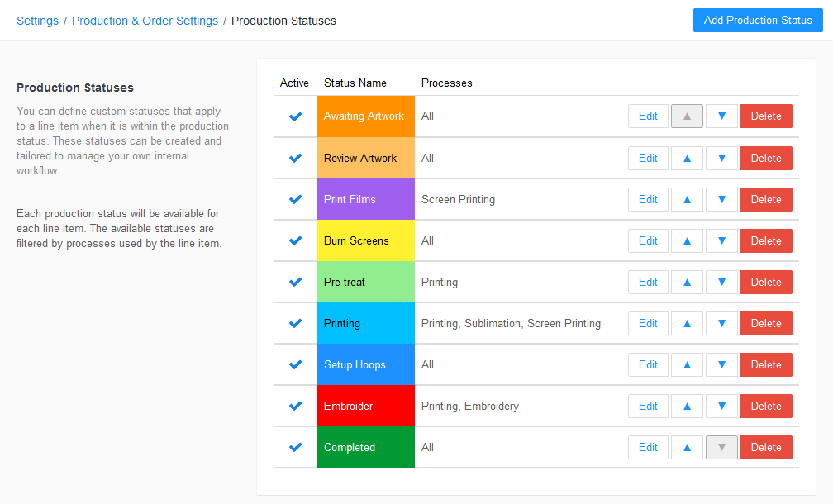This screenshot has height=504, width=833.
Task: Toggle active status for Awaiting Artwork
Action: tap(295, 116)
